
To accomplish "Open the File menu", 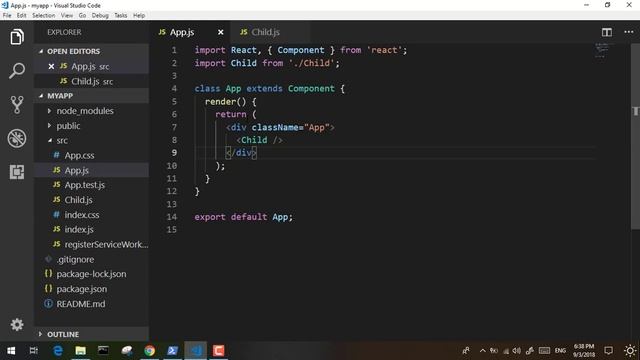I will [x=7, y=16].
